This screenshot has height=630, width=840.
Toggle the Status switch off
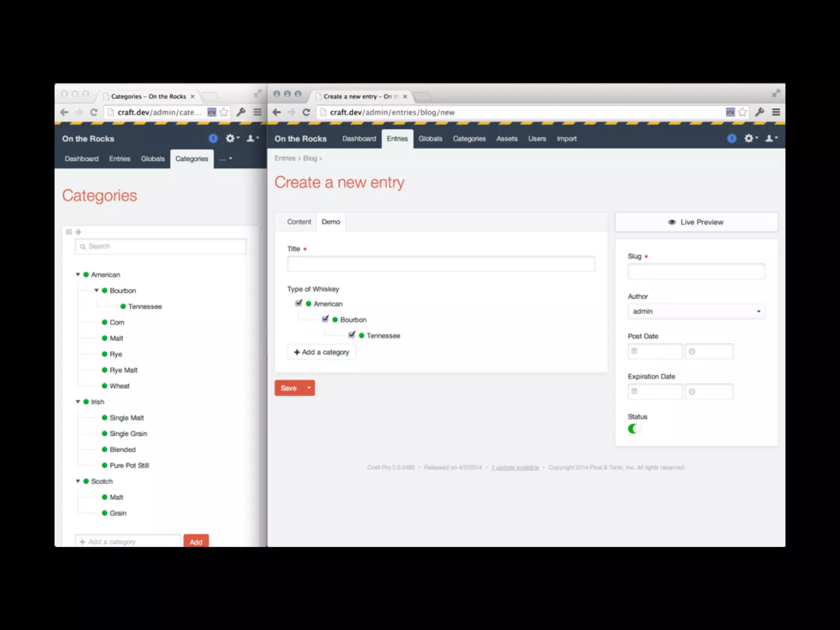click(x=635, y=429)
